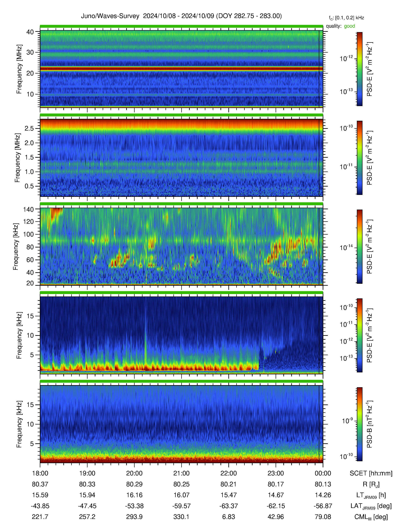411x532 pixels.
Task: Click the LAT JRM09 [deg] row label
Action: click(x=371, y=506)
